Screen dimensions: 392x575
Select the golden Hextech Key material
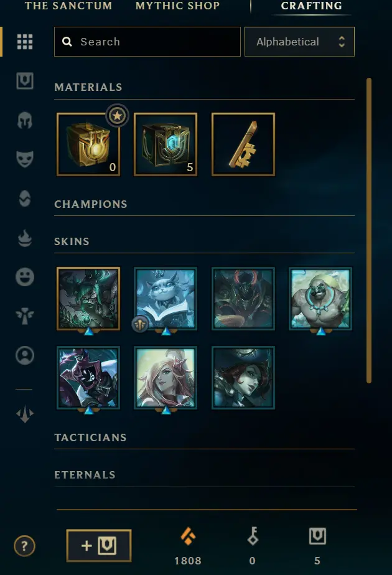click(x=243, y=144)
